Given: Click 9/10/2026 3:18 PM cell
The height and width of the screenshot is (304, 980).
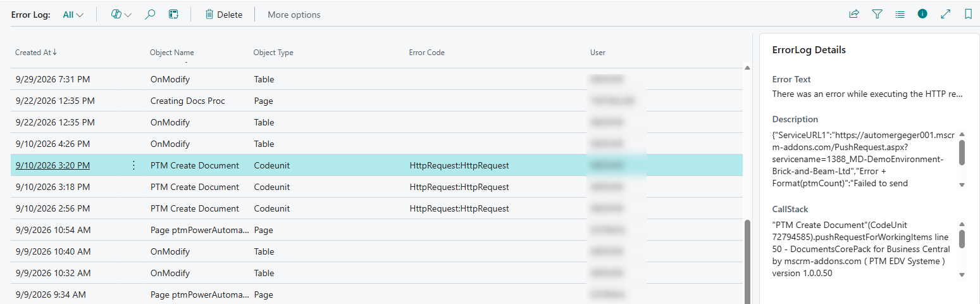Looking at the screenshot, I should pyautogui.click(x=53, y=187).
